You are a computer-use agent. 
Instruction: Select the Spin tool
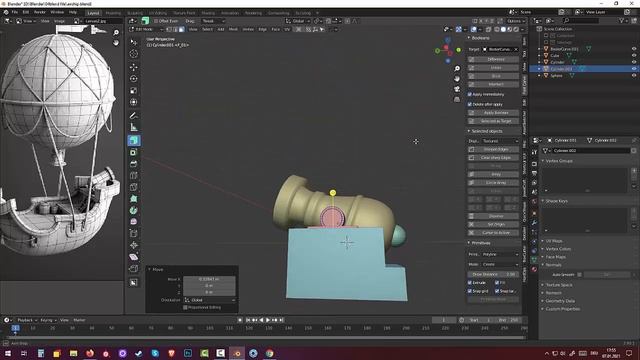pyautogui.click(x=133, y=210)
